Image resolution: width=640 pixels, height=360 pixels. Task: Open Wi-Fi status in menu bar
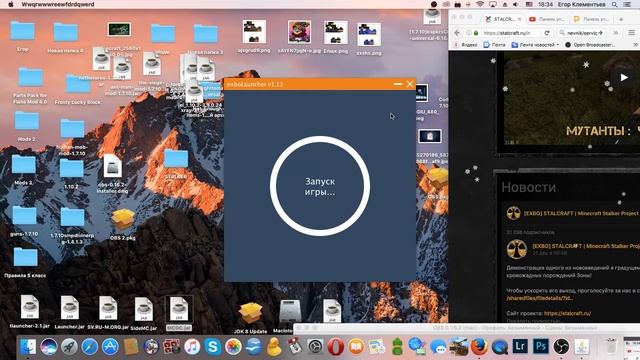480,4
